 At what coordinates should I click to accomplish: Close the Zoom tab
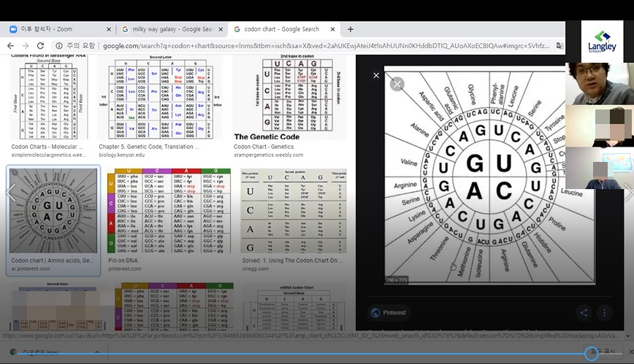108,29
